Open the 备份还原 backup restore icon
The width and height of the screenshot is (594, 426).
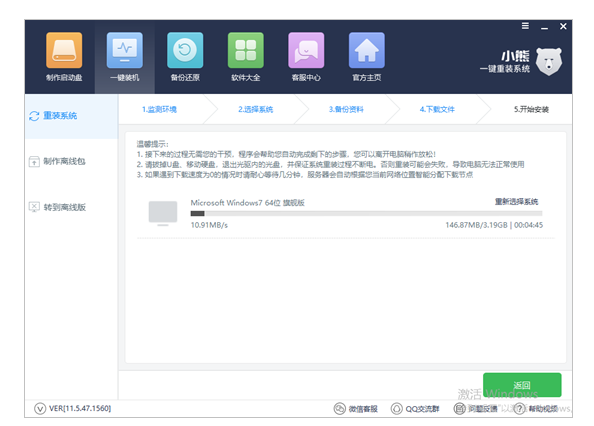click(185, 50)
